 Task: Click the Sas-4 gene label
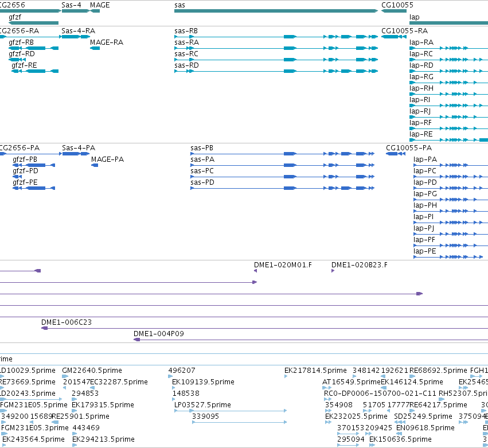click(71, 5)
